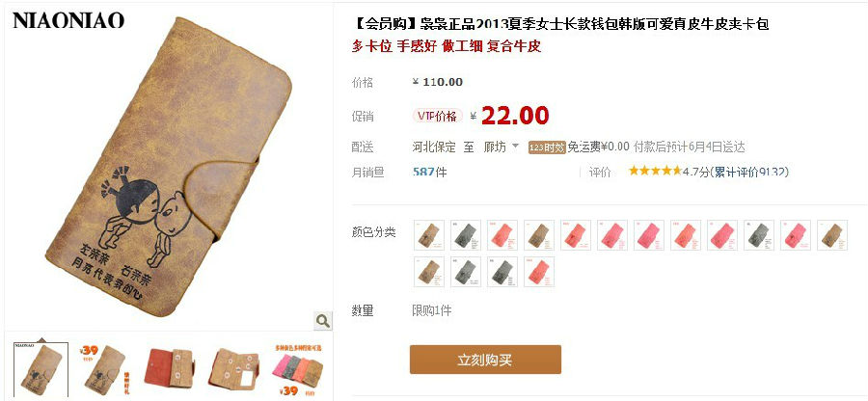Image resolution: width=868 pixels, height=401 pixels.
Task: Choose the first brown swatch in second row
Action: (x=429, y=272)
